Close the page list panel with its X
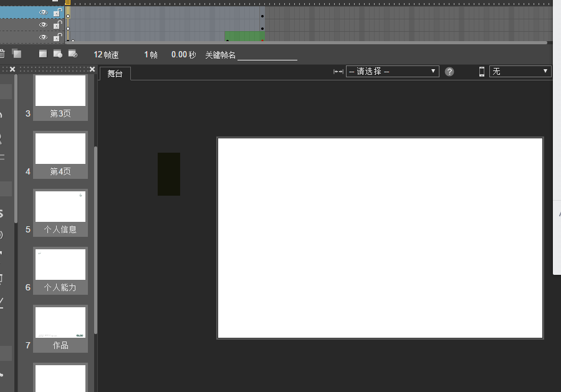The height and width of the screenshot is (392, 561). tap(92, 69)
